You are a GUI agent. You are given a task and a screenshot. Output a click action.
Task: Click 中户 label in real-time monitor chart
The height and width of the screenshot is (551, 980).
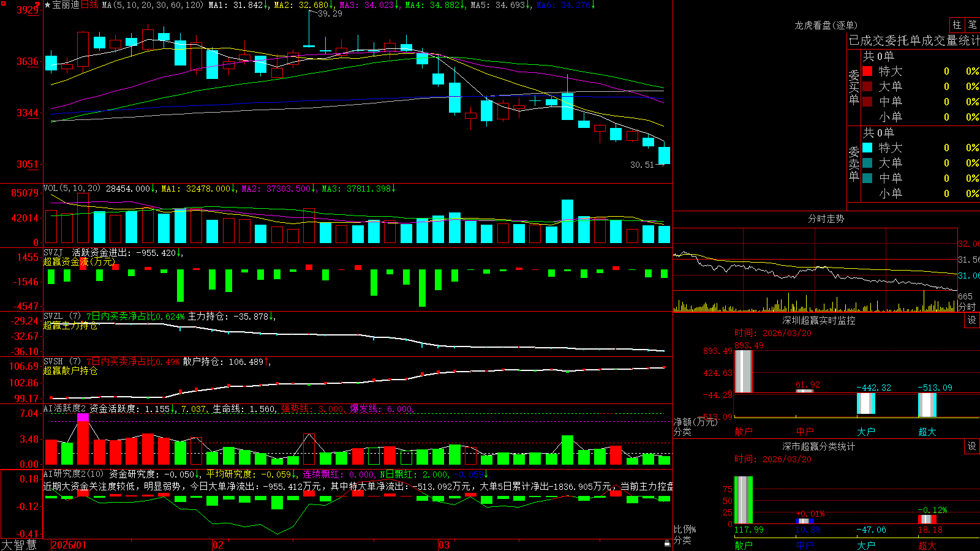pyautogui.click(x=805, y=432)
